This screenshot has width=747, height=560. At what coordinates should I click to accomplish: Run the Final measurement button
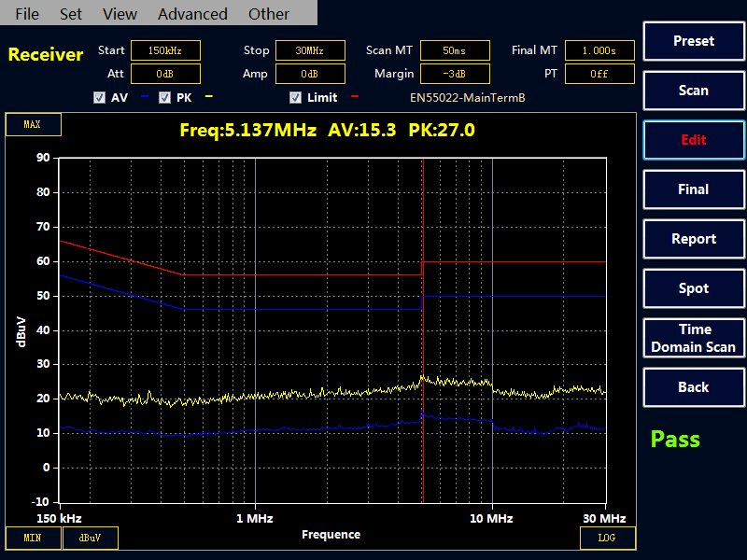[694, 189]
